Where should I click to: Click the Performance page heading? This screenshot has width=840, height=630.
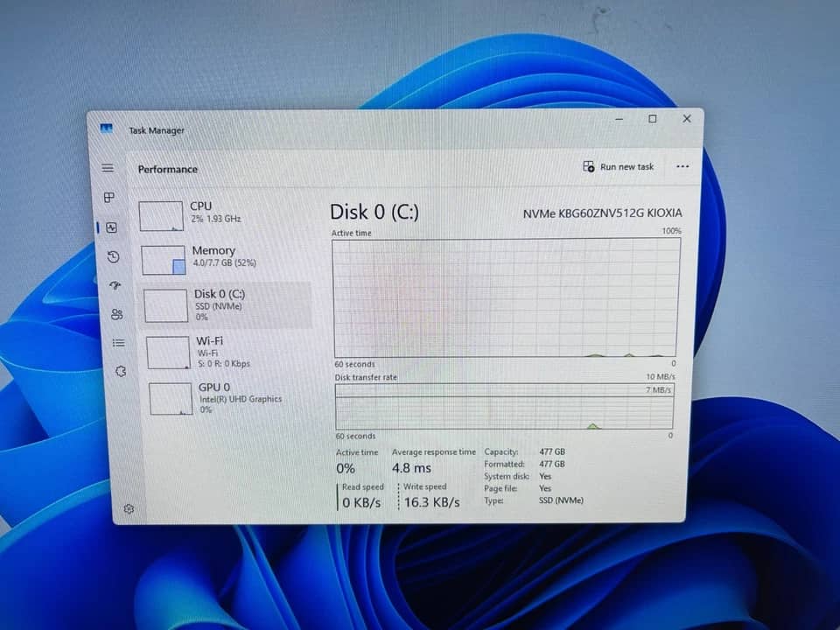tap(168, 169)
